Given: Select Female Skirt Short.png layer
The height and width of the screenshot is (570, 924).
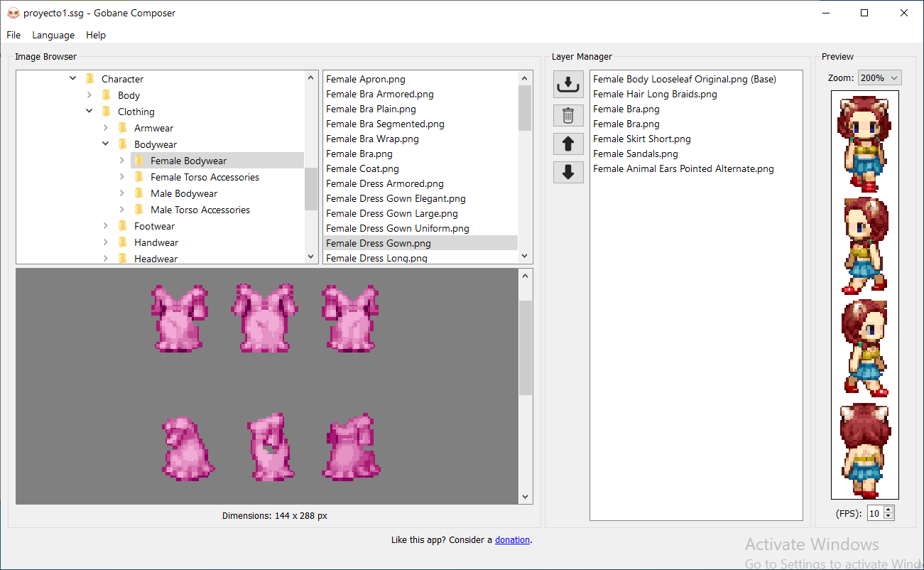Looking at the screenshot, I should coord(641,139).
